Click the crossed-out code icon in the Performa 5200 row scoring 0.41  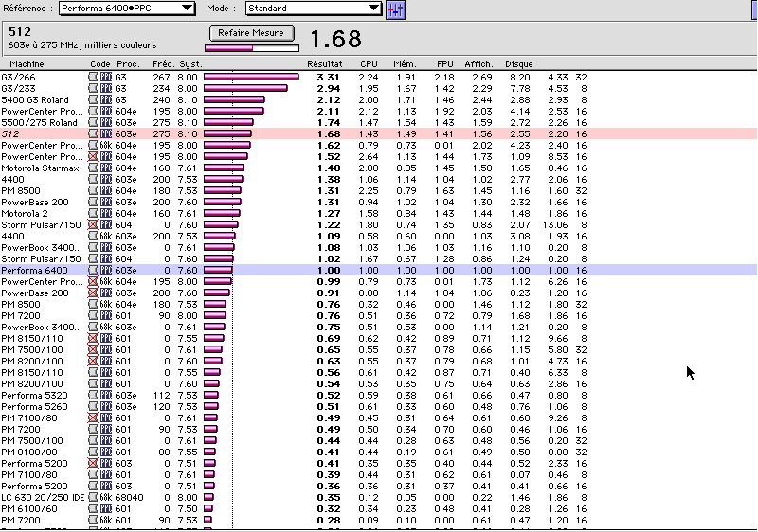coord(93,464)
